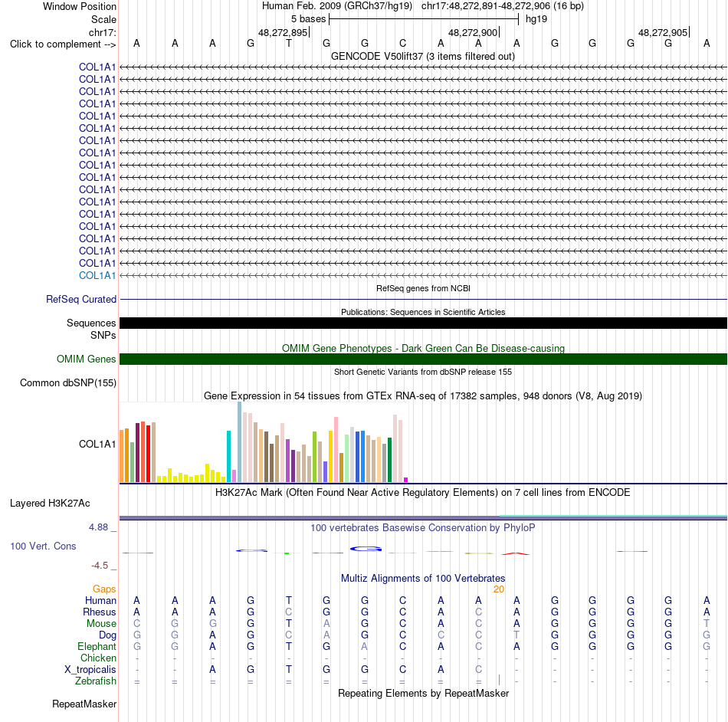Open the Multiz Alignments of 100 Vertebrates title

[423, 579]
